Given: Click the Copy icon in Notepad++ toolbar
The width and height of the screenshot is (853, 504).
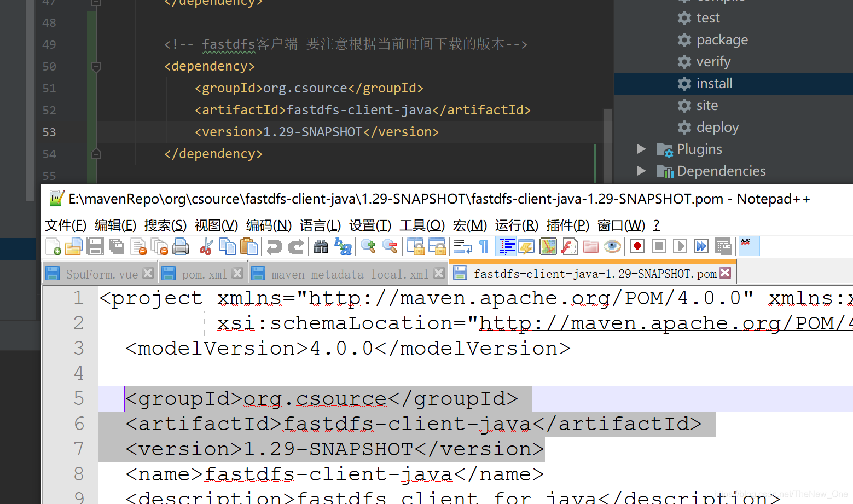Looking at the screenshot, I should coord(227,247).
